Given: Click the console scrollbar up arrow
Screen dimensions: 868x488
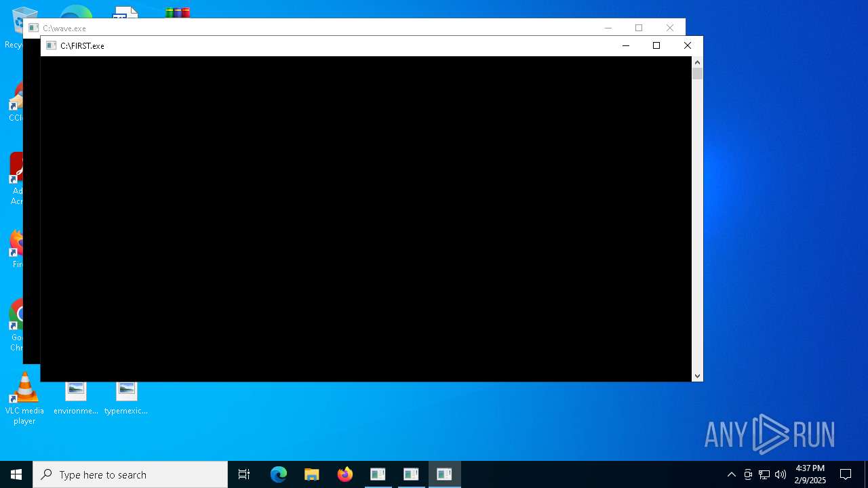Looking at the screenshot, I should pyautogui.click(x=697, y=62).
